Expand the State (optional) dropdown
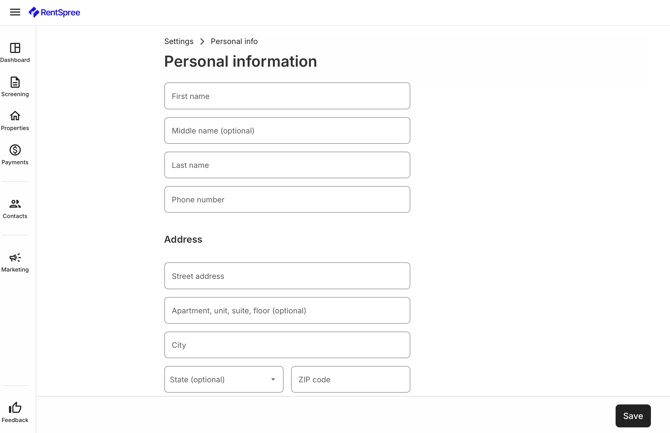 coord(223,379)
